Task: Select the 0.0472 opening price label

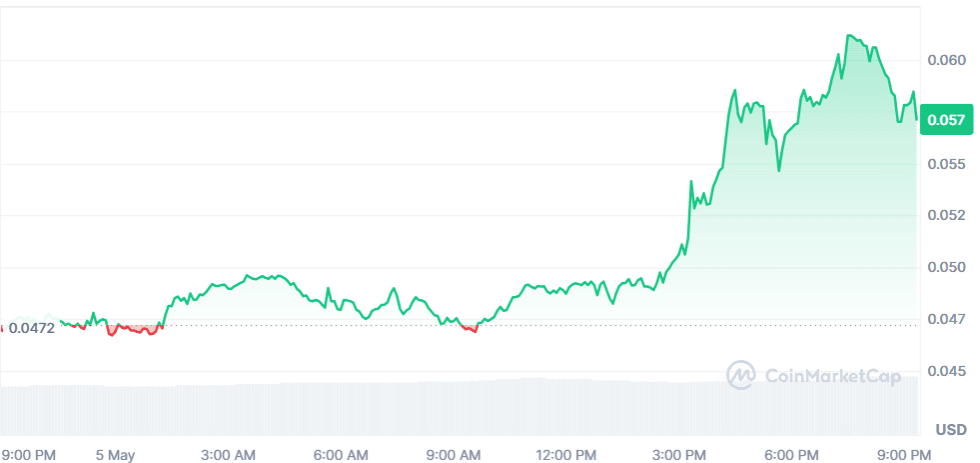Action: (x=31, y=327)
